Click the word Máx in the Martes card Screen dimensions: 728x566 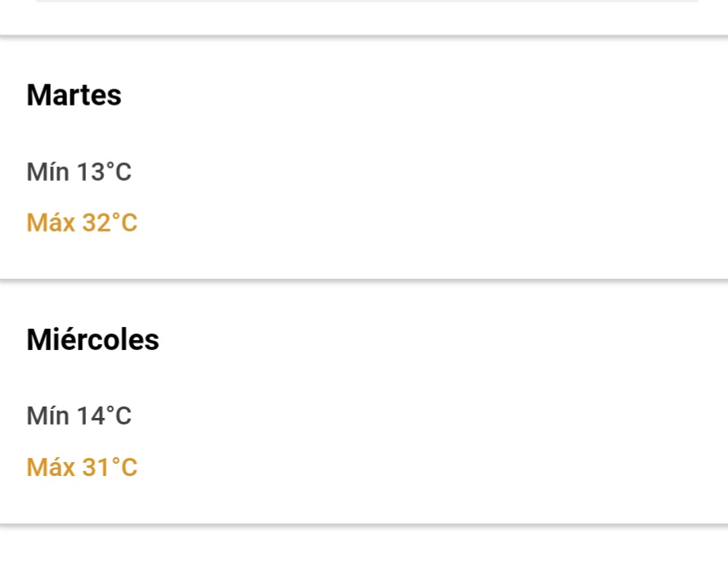point(51,222)
